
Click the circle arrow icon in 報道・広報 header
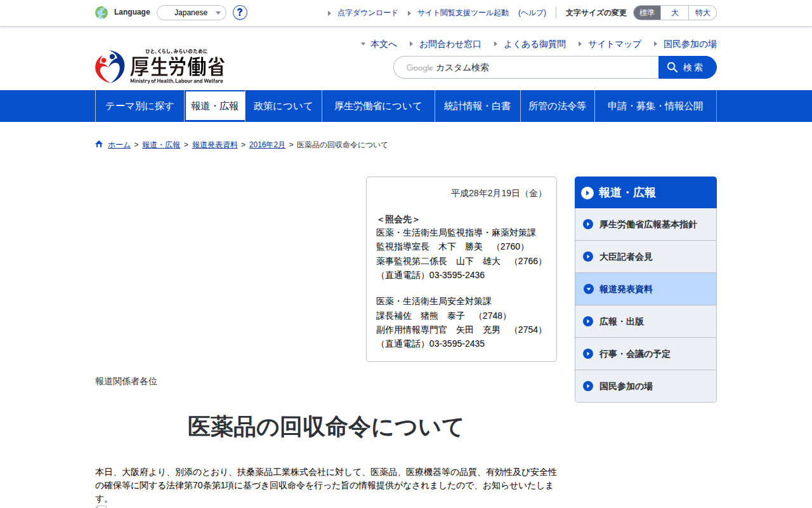pos(587,192)
